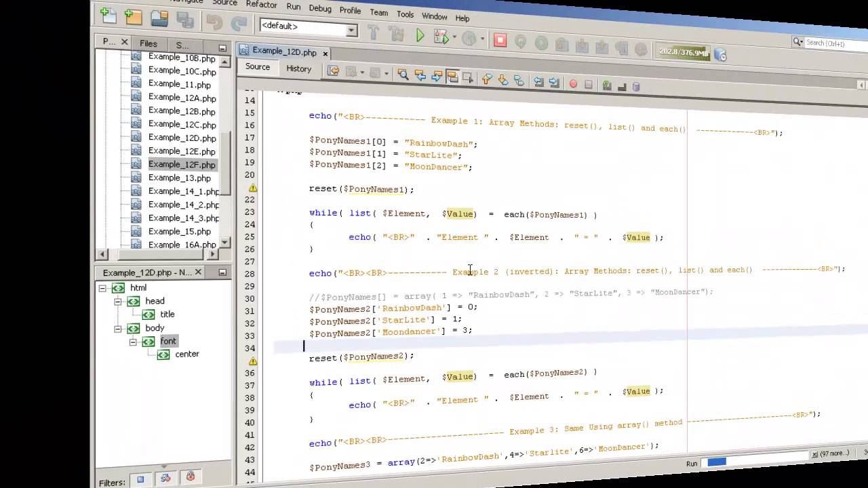Minimize the Navigator panel
This screenshot has height=488, width=868.
[x=222, y=272]
